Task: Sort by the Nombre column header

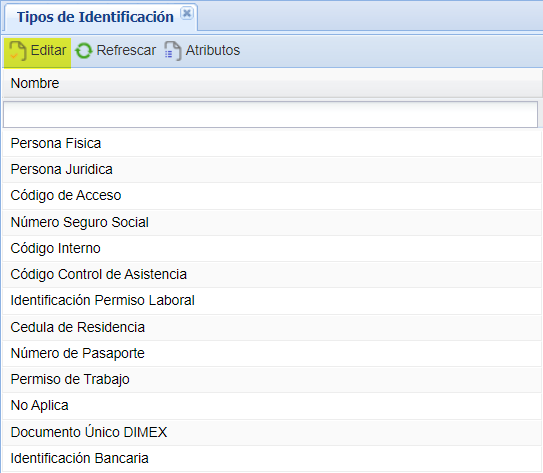Action: pyautogui.click(x=272, y=83)
